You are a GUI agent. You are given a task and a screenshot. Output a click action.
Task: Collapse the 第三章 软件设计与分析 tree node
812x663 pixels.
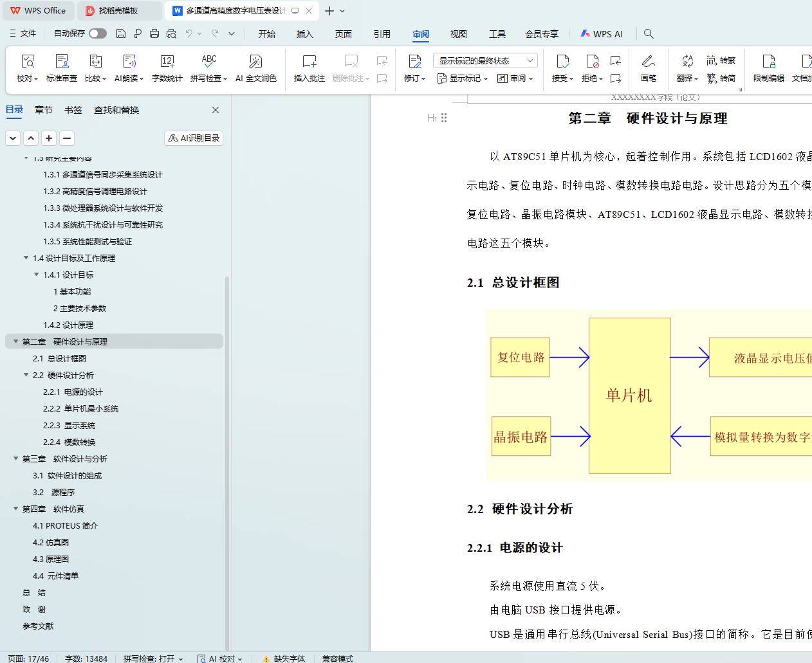pos(16,459)
